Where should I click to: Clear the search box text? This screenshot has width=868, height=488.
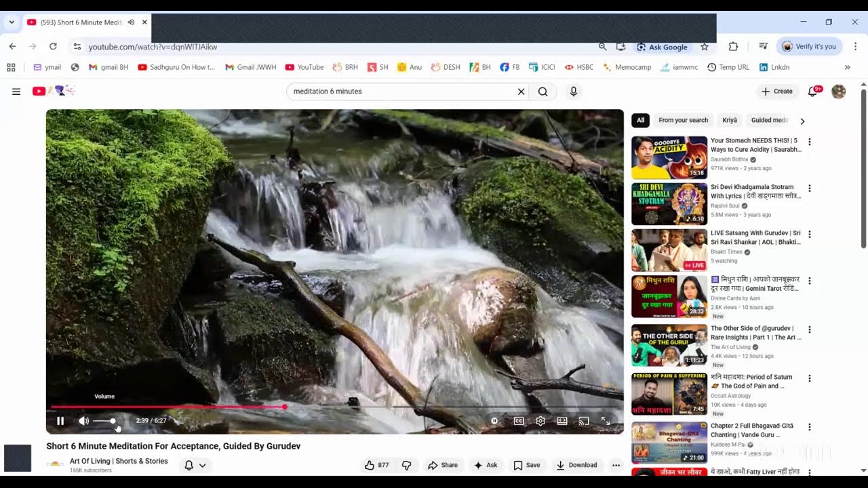[521, 91]
